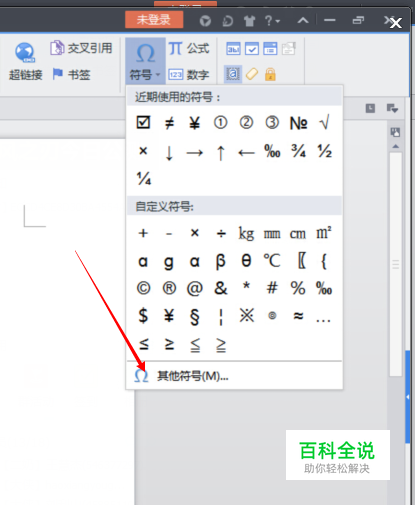Insert the one-quarter ¼ symbol

[x=144, y=178]
